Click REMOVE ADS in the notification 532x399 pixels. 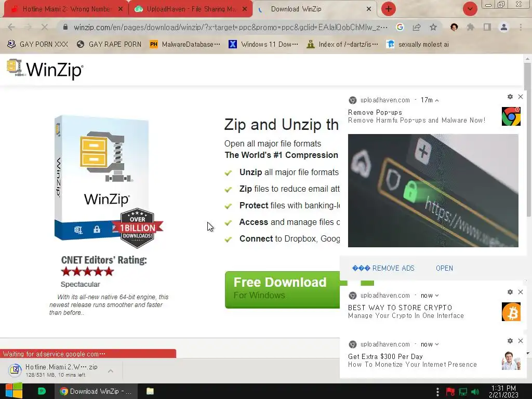point(383,268)
